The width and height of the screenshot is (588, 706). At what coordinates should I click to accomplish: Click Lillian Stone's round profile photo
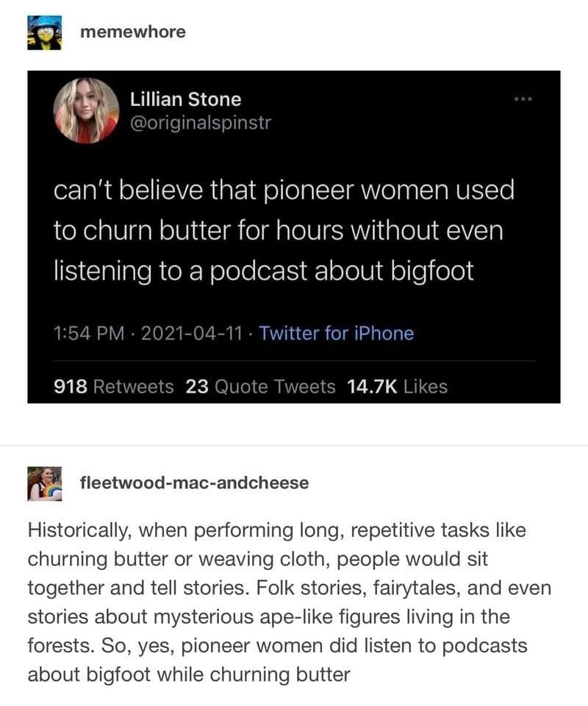(x=87, y=110)
